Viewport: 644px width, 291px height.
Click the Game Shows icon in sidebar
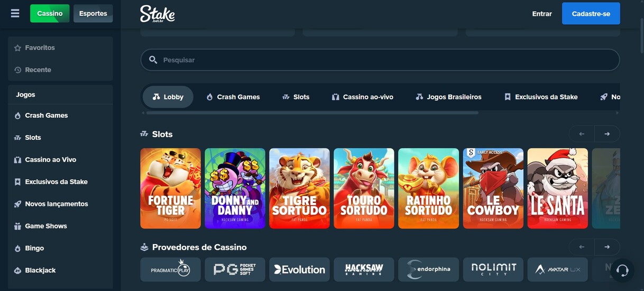[x=17, y=226]
